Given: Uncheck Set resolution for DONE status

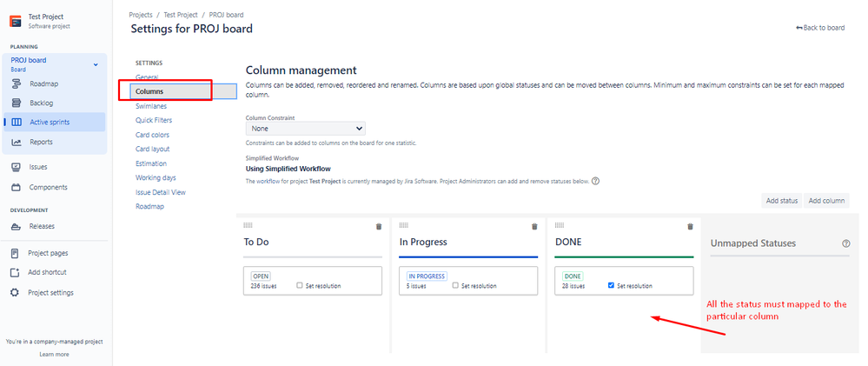Looking at the screenshot, I should click(611, 286).
